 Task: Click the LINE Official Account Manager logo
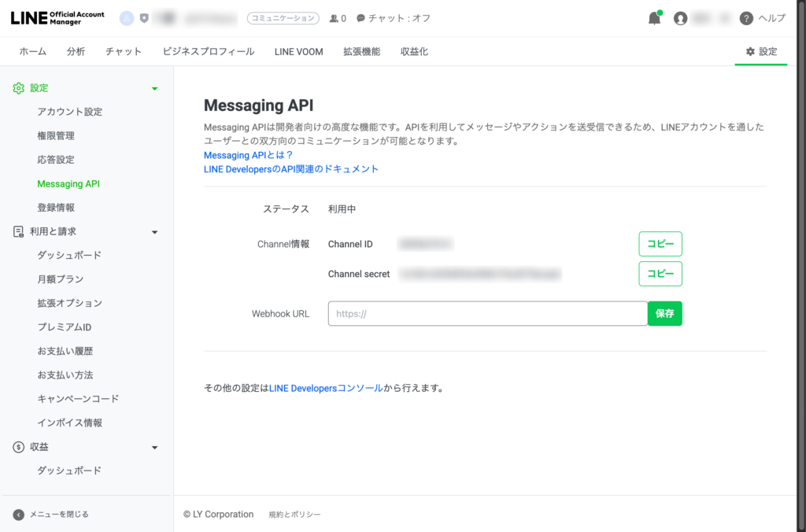57,18
